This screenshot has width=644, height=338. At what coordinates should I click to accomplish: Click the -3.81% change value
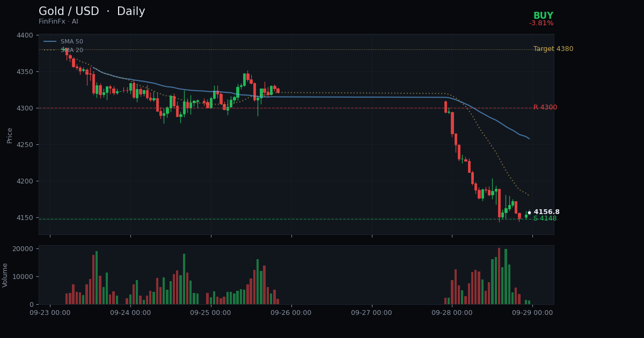coord(541,23)
